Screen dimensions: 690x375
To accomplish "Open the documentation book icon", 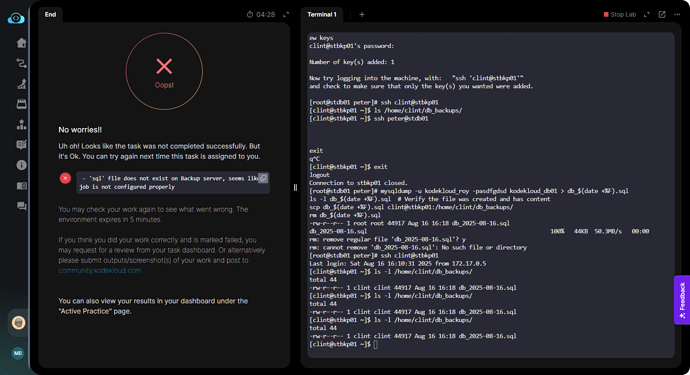I will point(21,186).
